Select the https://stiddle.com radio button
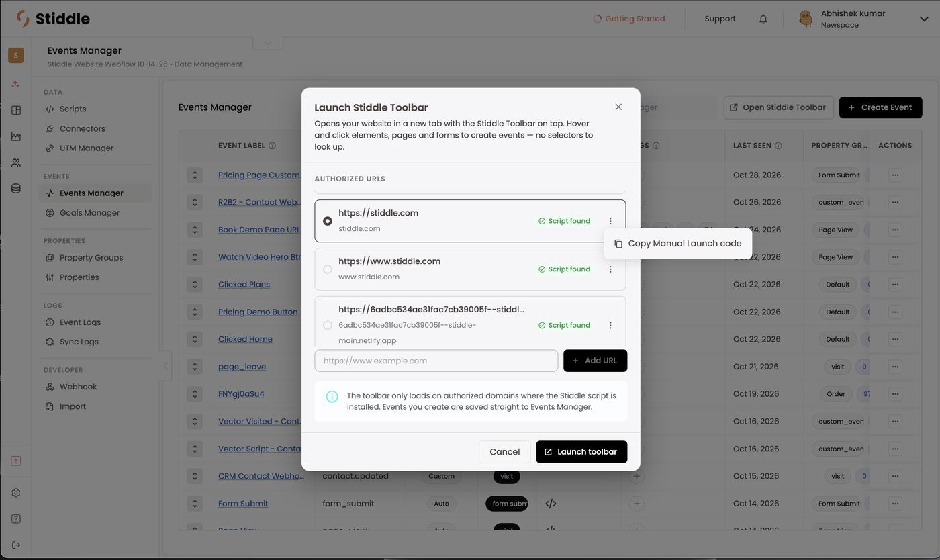Screen dimensions: 940x560 pos(328,221)
